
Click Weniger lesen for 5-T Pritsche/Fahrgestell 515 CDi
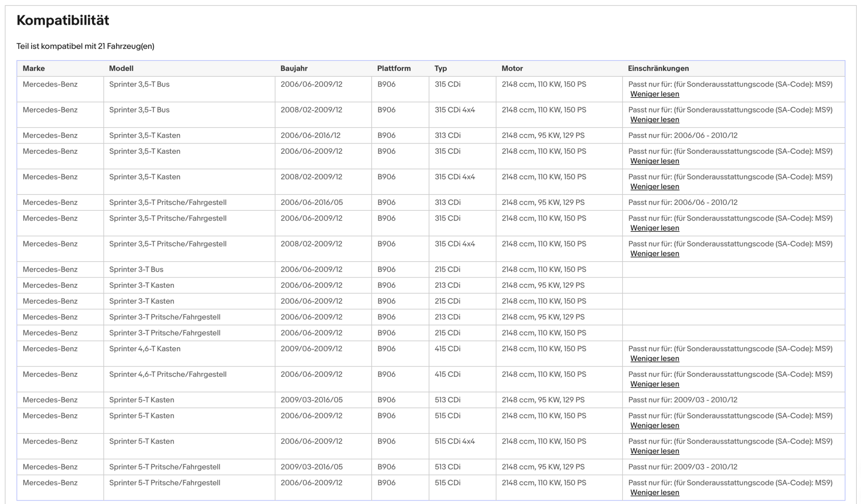tap(655, 493)
